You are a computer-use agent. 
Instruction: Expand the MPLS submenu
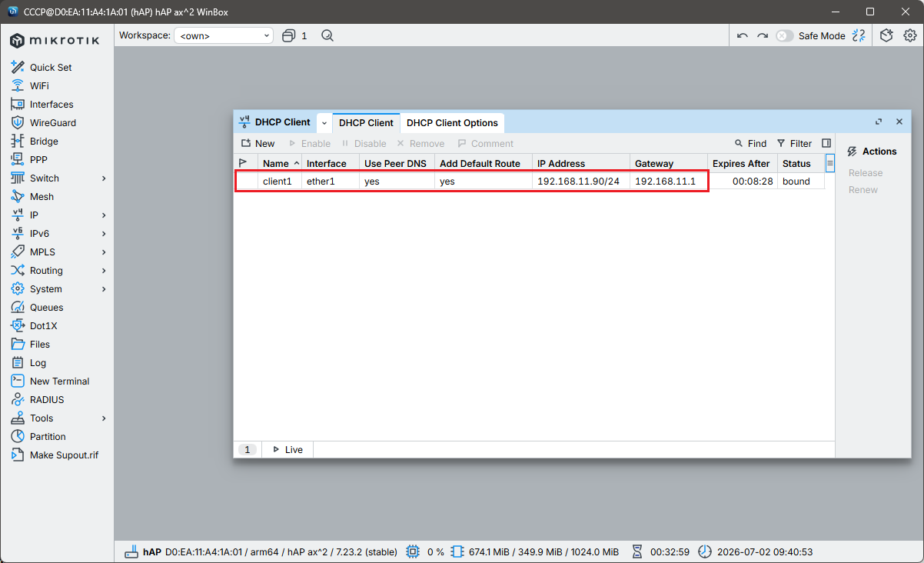(104, 252)
